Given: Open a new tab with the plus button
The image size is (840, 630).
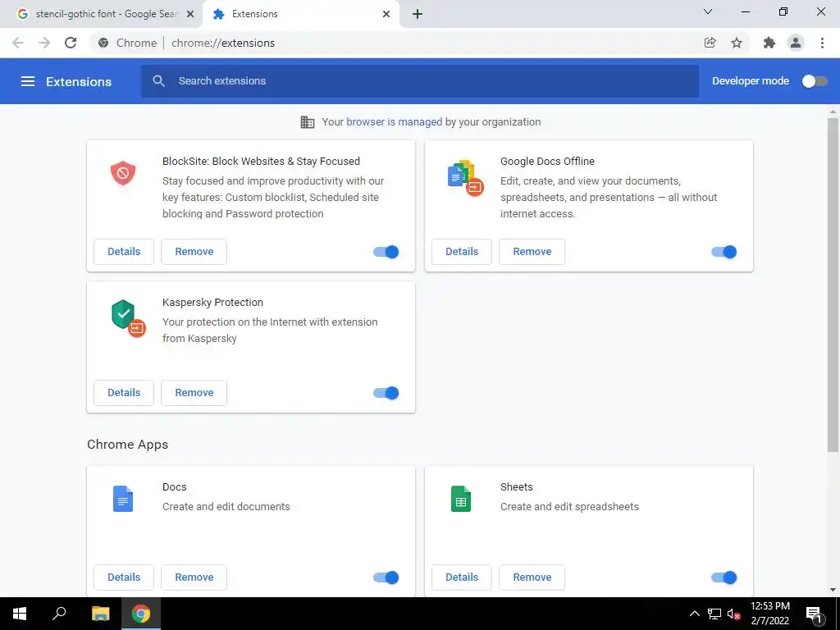Looking at the screenshot, I should [x=418, y=14].
